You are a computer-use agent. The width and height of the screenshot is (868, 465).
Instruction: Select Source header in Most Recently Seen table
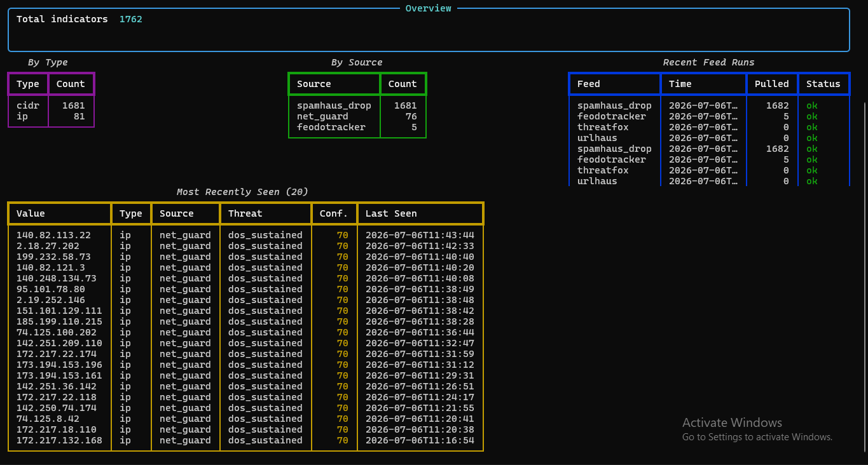point(177,213)
